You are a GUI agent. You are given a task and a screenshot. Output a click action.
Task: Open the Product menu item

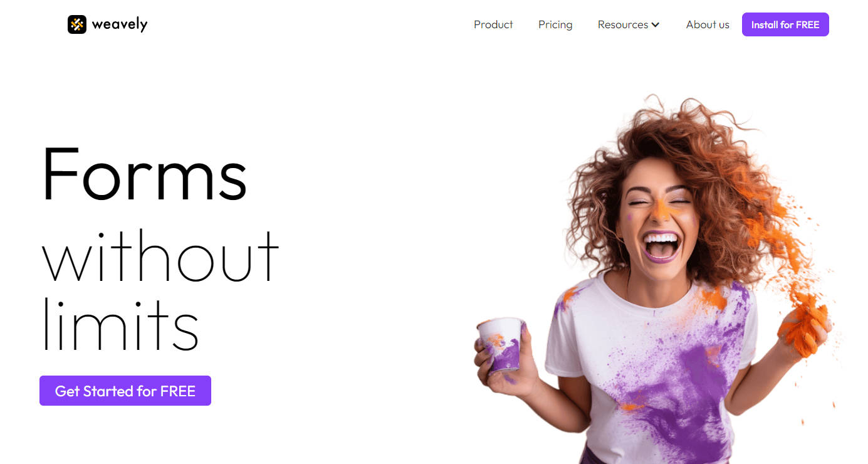click(x=493, y=24)
